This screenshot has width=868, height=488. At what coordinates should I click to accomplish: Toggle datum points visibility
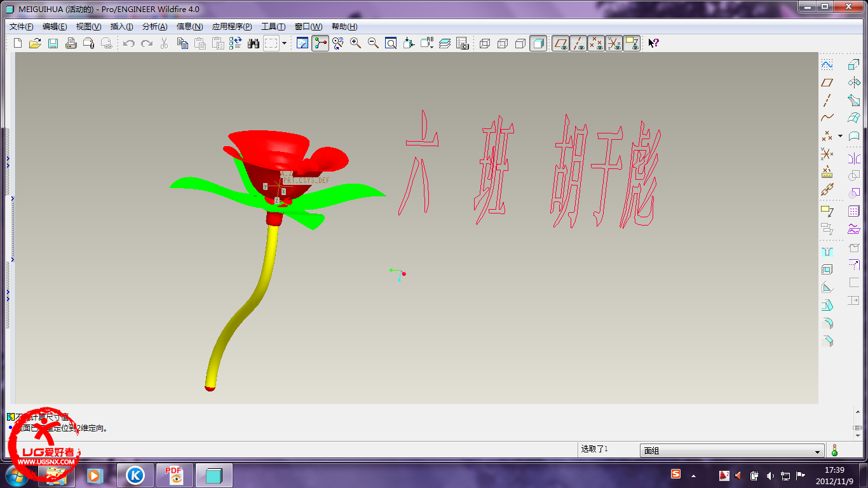596,43
